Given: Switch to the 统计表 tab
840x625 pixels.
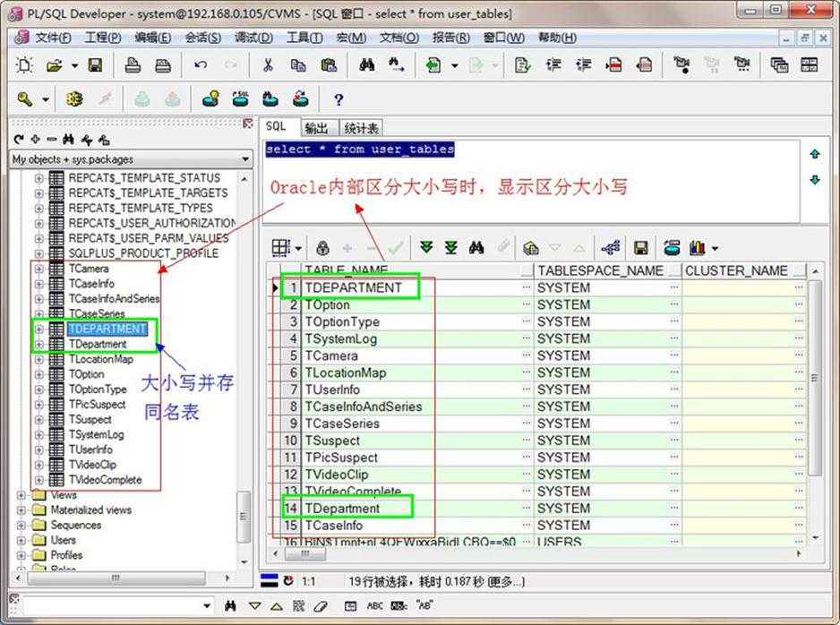Looking at the screenshot, I should (x=361, y=128).
